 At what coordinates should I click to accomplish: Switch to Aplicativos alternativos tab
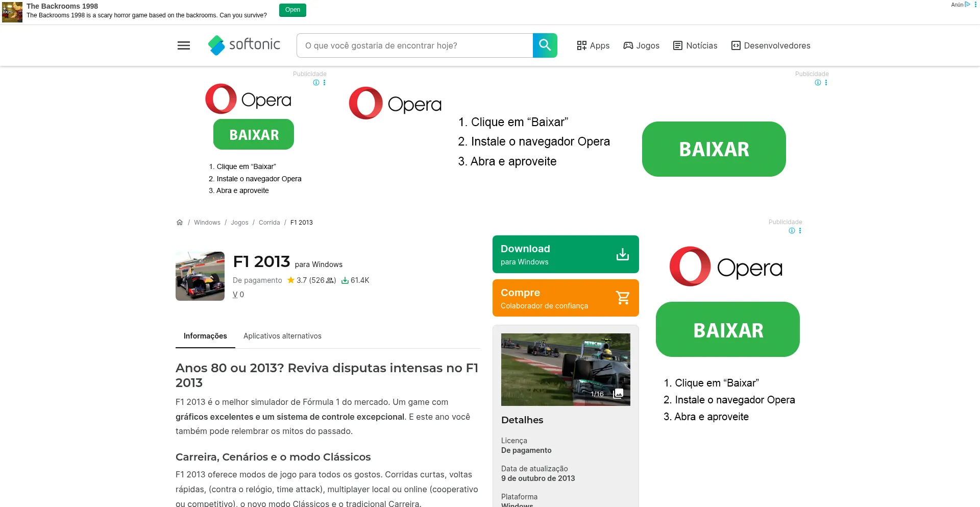click(x=282, y=336)
